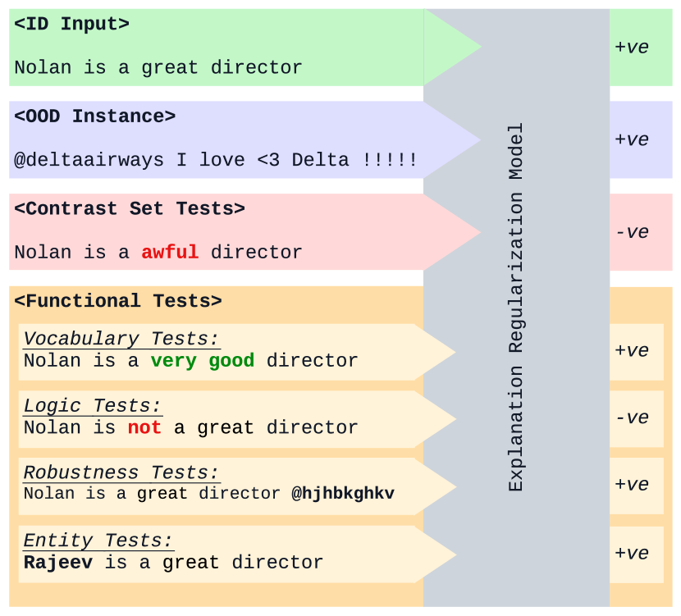Click the bold "@hjhbkghkv" text
681x616 pixels.
[x=343, y=494]
